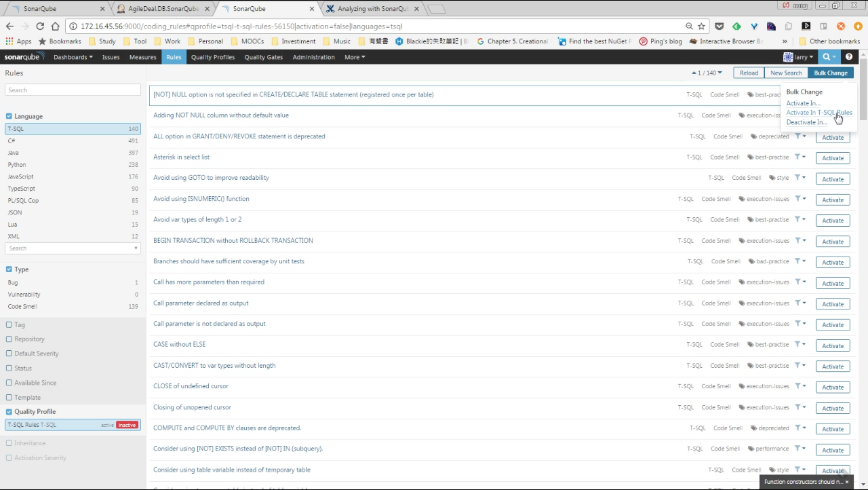The image size is (868, 490).
Task: Click the New Search button
Action: click(786, 73)
